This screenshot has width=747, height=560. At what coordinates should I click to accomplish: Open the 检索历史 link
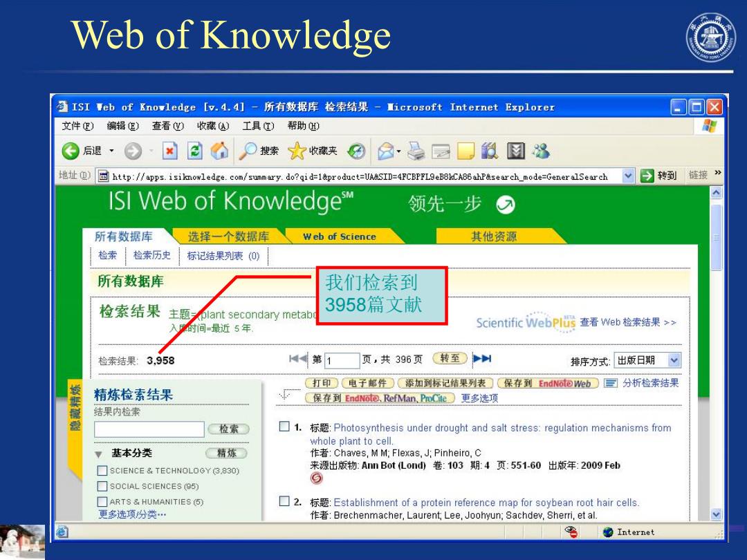pos(152,255)
